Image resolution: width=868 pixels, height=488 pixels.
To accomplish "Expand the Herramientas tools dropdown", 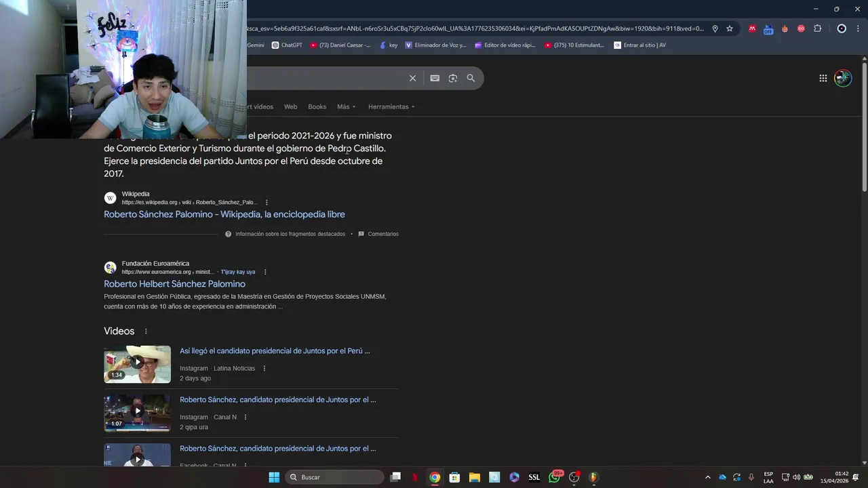I will (391, 106).
